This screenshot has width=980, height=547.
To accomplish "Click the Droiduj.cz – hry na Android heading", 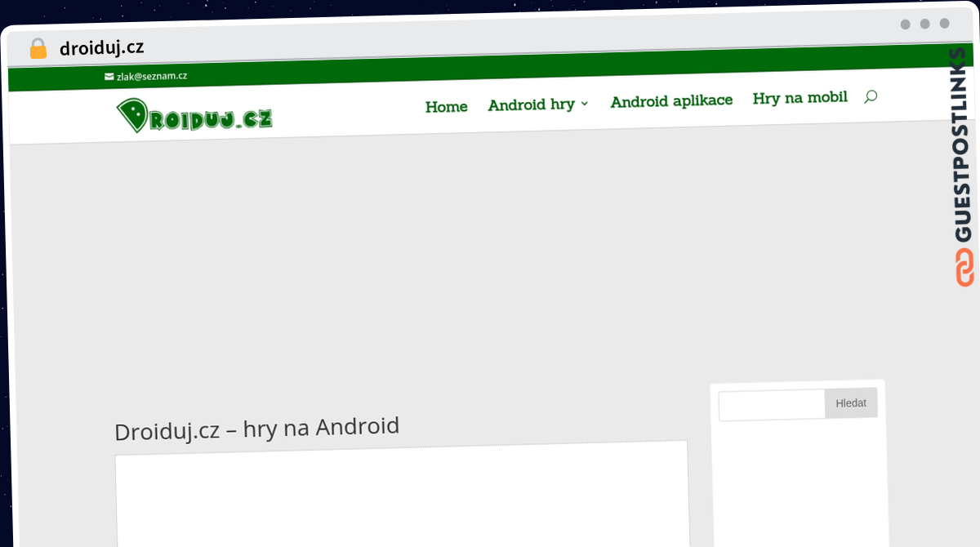I will (257, 429).
